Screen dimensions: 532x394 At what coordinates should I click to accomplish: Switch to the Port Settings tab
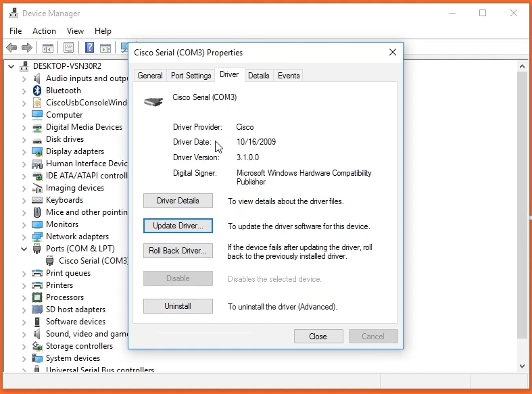pyautogui.click(x=191, y=76)
